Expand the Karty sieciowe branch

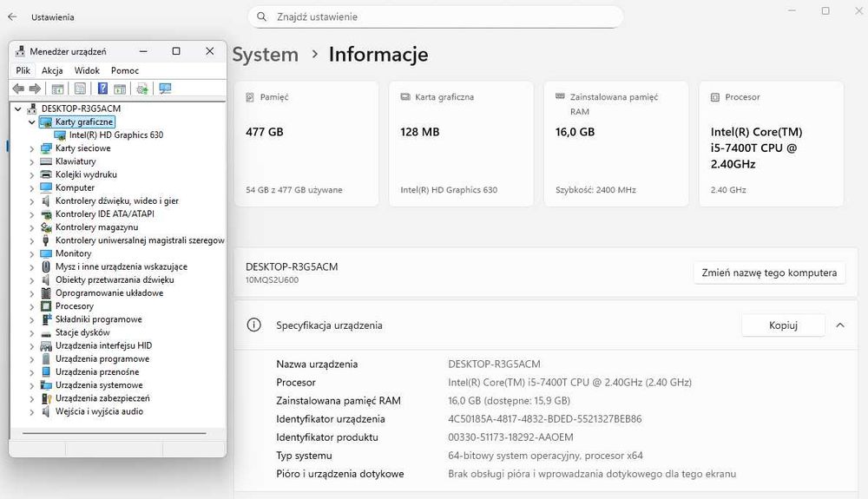31,148
